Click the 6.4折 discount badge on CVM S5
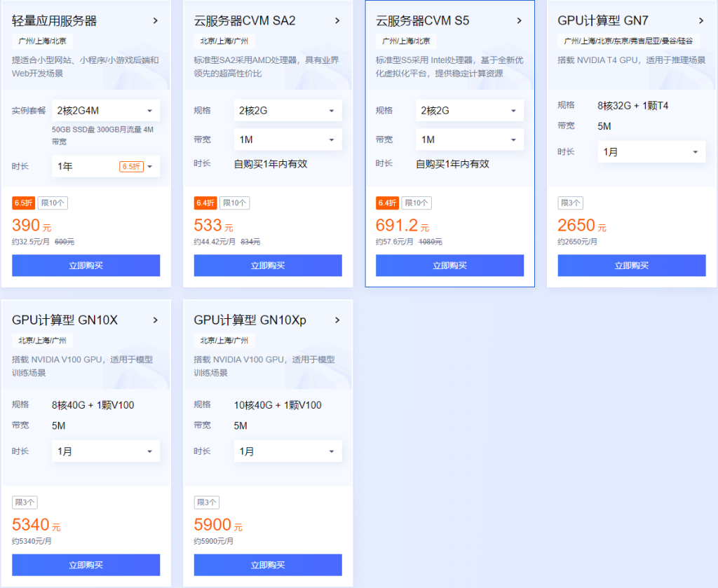Viewport: 718px width, 588px height. tap(387, 203)
